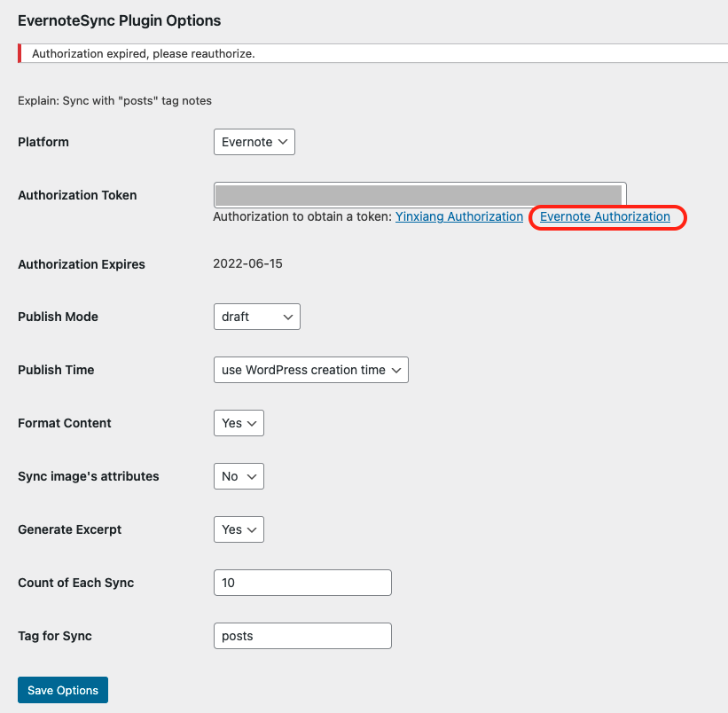The height and width of the screenshot is (713, 728).
Task: Change the Format Content dropdown
Action: click(x=239, y=423)
